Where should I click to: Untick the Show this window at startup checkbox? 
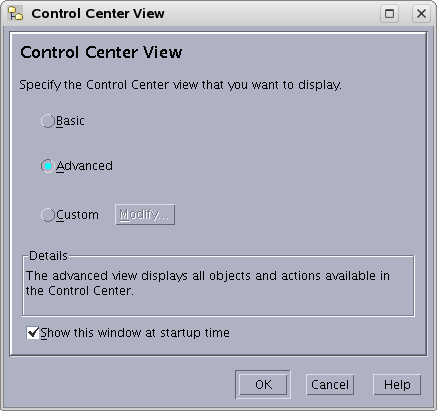pos(33,333)
